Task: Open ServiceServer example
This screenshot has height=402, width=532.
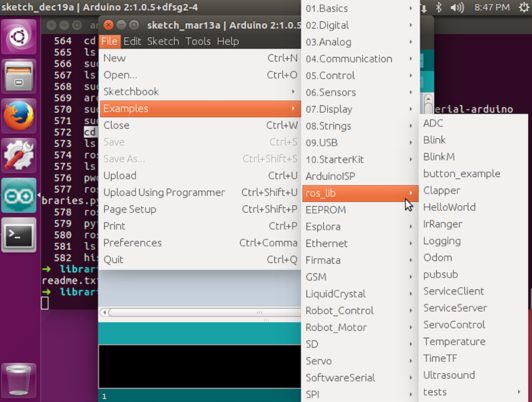Action: pos(473,308)
